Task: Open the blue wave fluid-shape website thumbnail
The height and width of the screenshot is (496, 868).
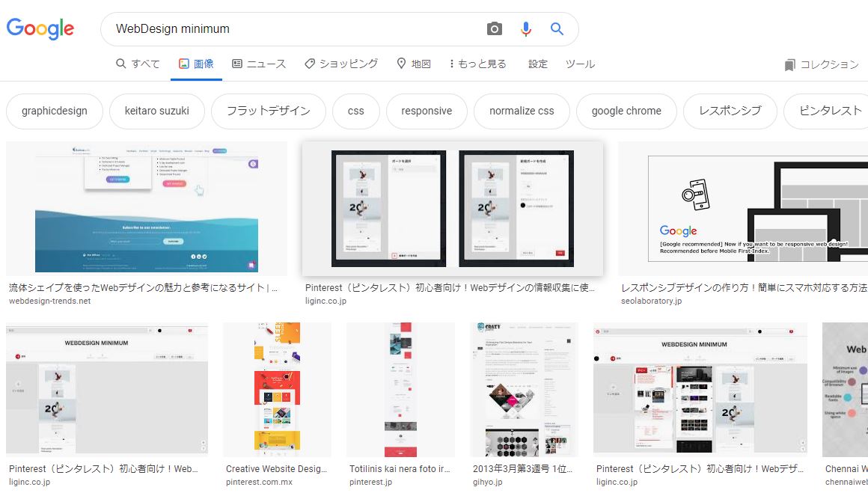Action: pyautogui.click(x=147, y=209)
